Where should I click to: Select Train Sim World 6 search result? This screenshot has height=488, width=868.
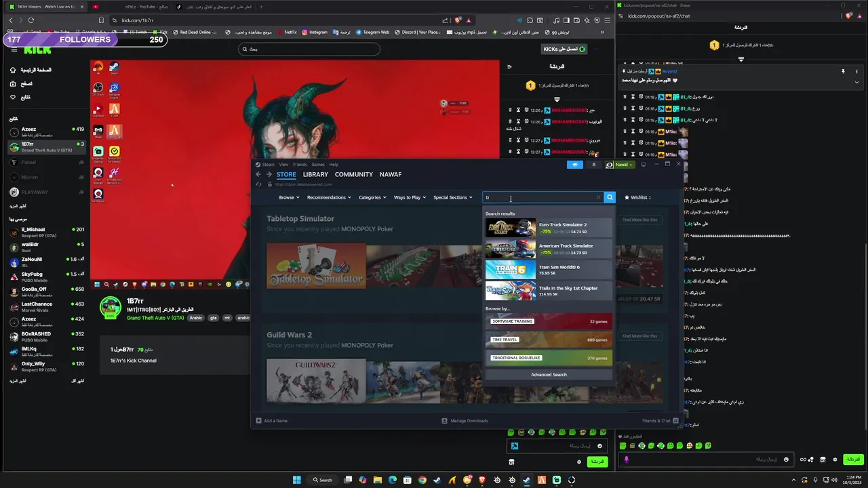[x=549, y=270]
